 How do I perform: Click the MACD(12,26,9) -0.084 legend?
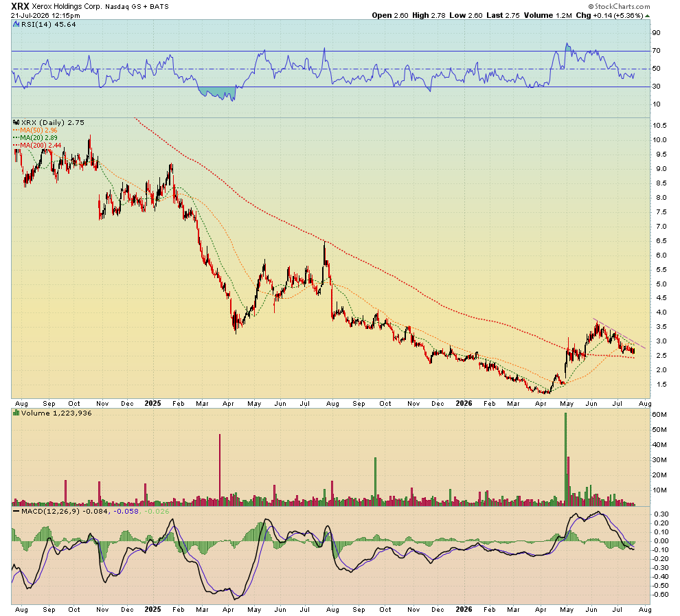point(65,511)
